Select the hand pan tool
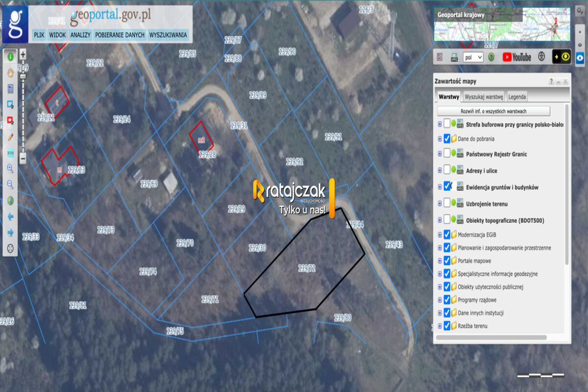 10,73
